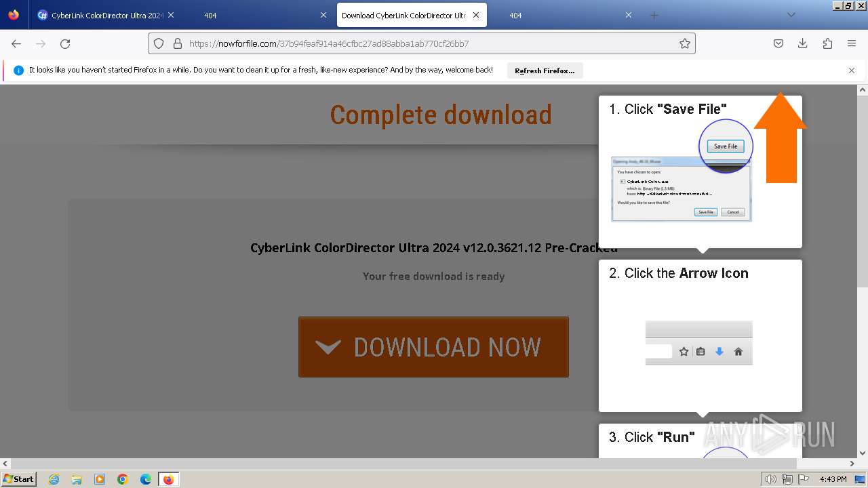Click the vertical scrollbar down arrow
Screen dimensions: 868x488
point(863,453)
